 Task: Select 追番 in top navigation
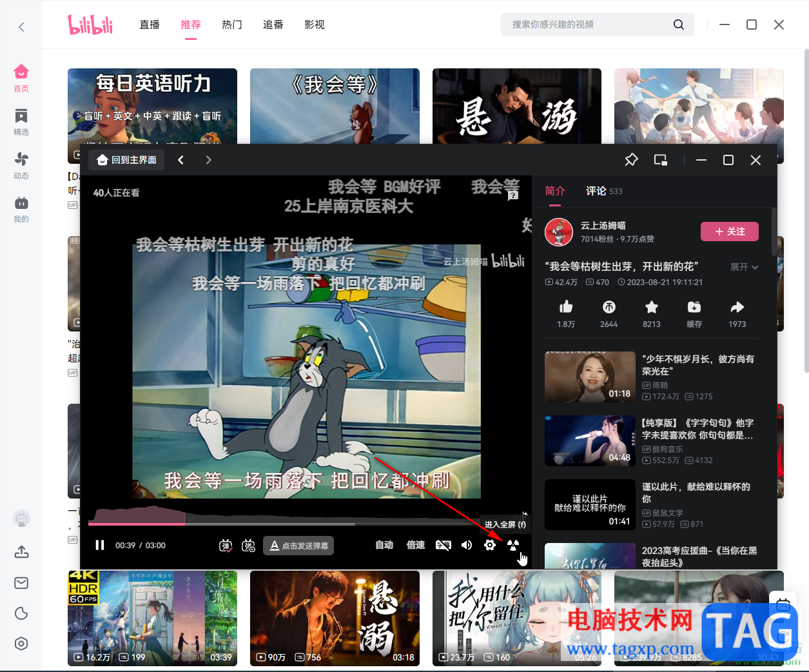[273, 25]
